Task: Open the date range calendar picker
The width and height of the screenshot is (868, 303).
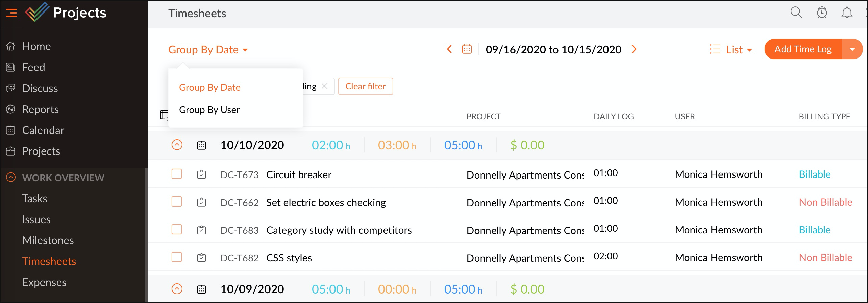Action: (x=467, y=49)
